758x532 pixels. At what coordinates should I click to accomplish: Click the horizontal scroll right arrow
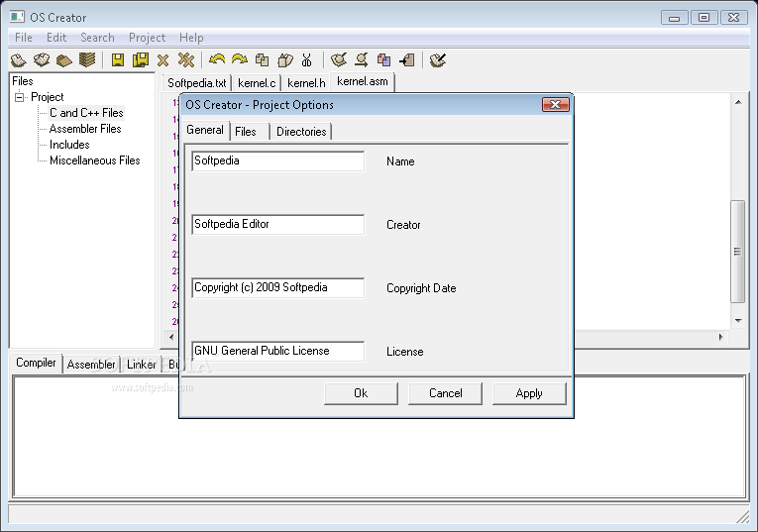[x=720, y=337]
